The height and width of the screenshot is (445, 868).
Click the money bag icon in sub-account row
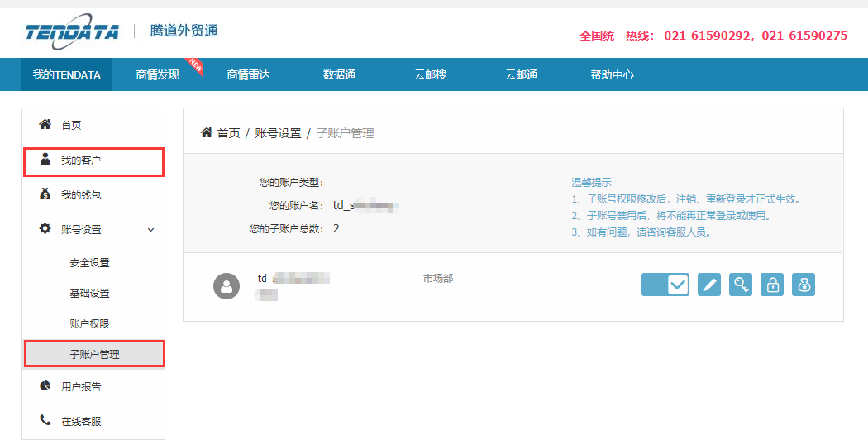(x=804, y=285)
